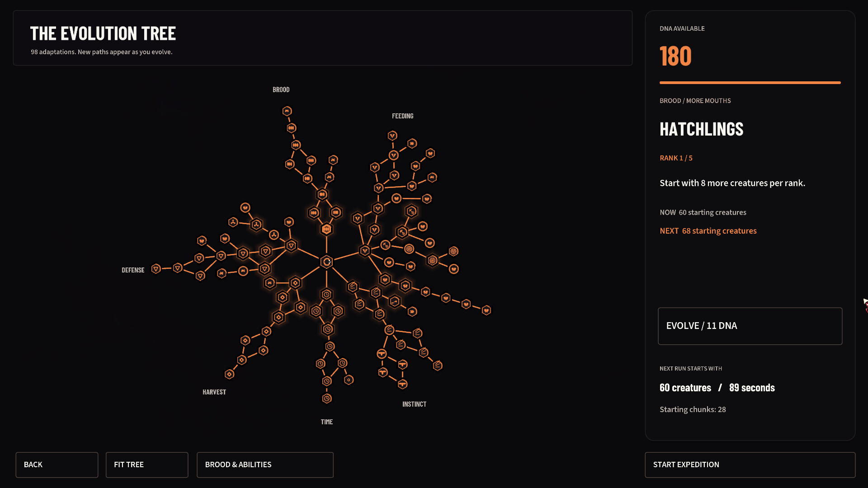Choose the outermost Harvest diamond node
The width and height of the screenshot is (868, 488).
pyautogui.click(x=230, y=374)
